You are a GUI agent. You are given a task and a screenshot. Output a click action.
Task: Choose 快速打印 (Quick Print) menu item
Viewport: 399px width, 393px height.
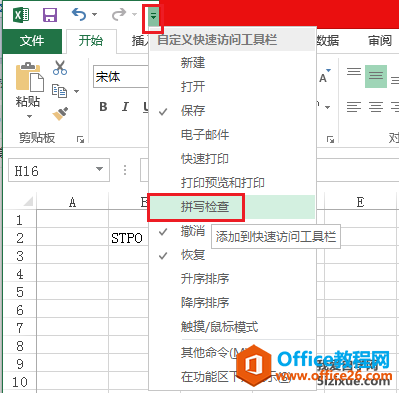[232, 159]
